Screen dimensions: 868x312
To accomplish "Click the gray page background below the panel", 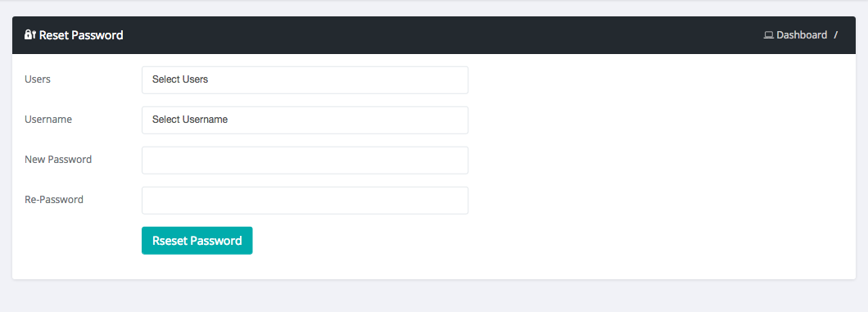I will pos(434,296).
